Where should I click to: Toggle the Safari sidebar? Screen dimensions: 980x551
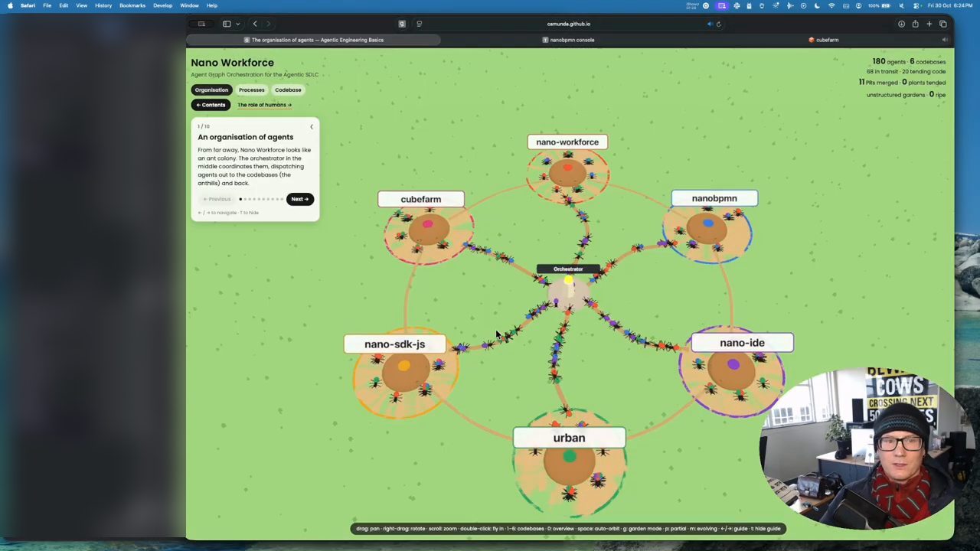227,24
